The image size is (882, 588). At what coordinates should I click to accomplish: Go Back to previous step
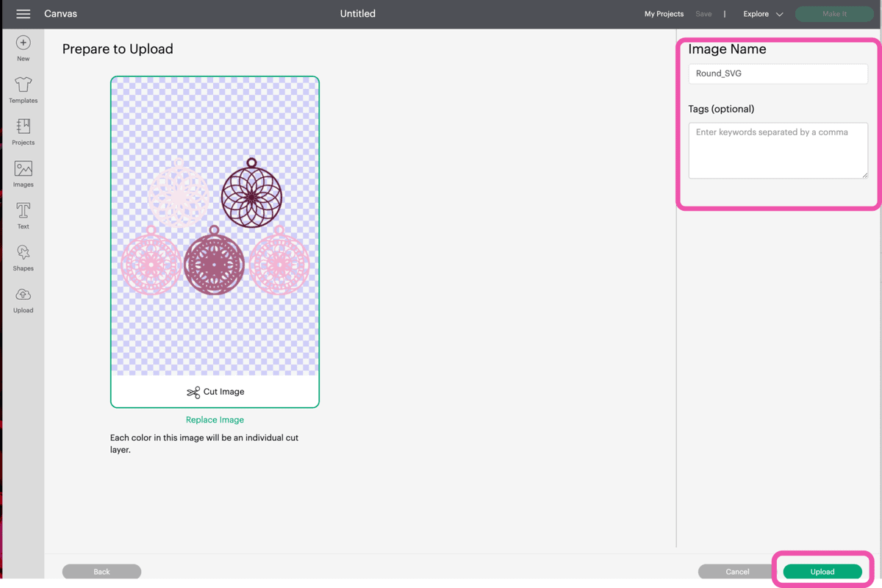pyautogui.click(x=101, y=571)
